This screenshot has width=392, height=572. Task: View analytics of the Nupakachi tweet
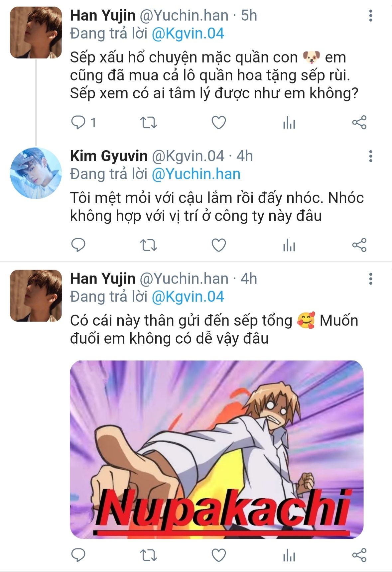pyautogui.click(x=289, y=556)
